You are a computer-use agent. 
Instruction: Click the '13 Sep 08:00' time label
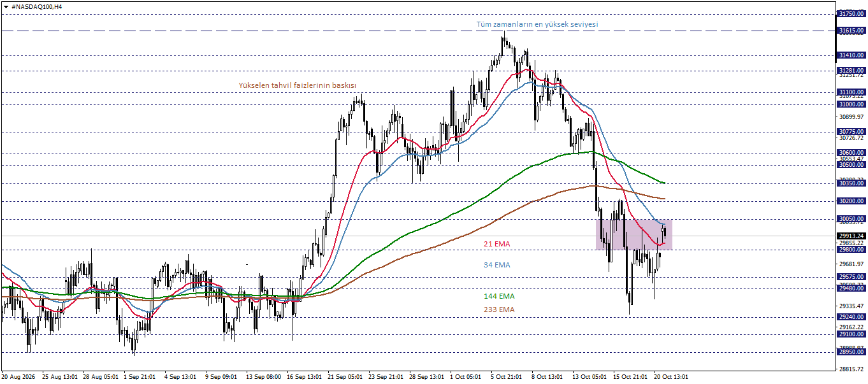coord(264,377)
